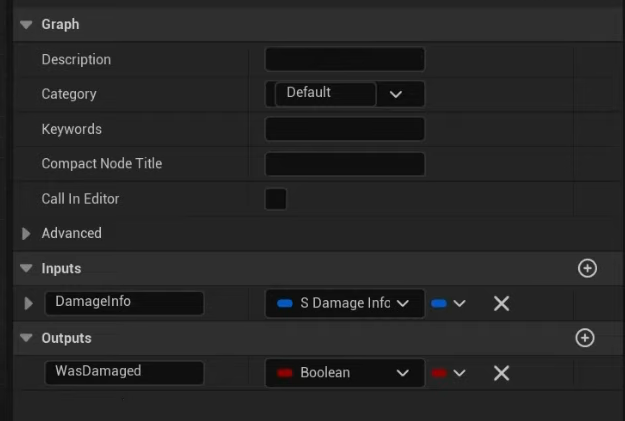
Task: Open the Boolean type dropdown for WasDamaged
Action: click(344, 373)
